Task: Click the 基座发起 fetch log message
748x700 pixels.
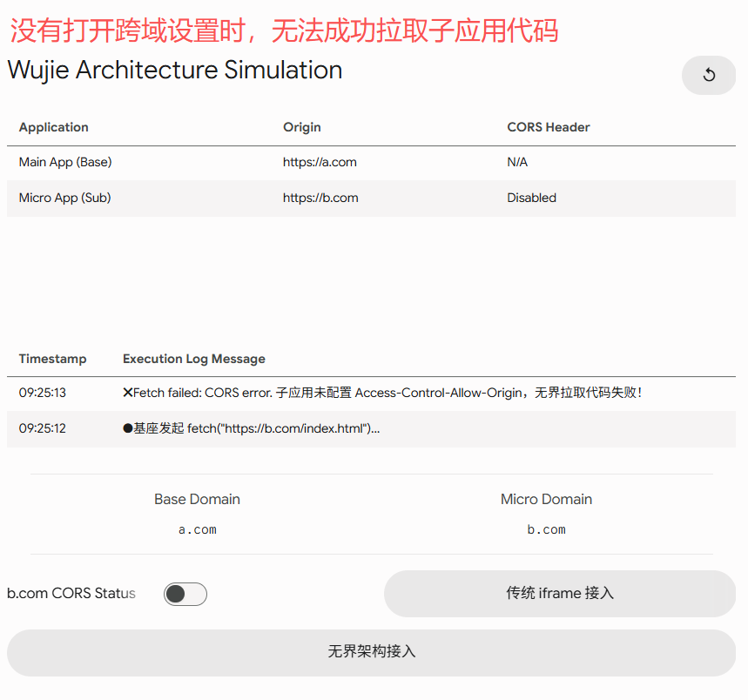Action: coord(252,428)
